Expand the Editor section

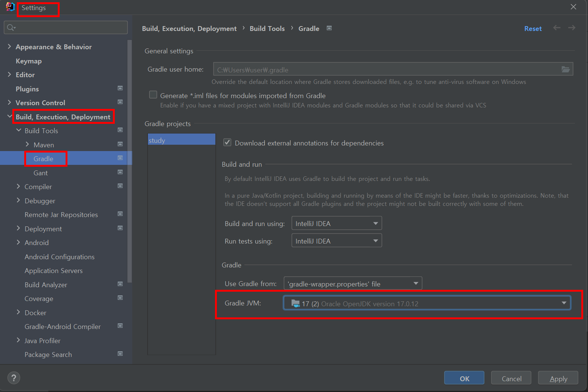pos(9,74)
